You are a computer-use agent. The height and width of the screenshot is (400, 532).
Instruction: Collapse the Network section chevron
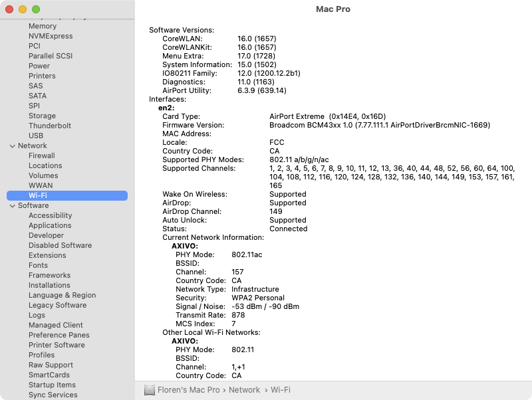click(x=13, y=146)
